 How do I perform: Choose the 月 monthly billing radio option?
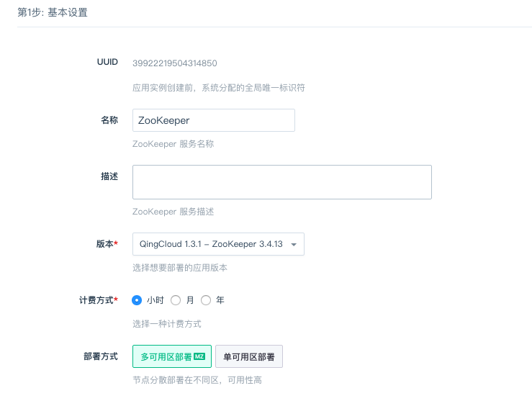[x=176, y=300]
